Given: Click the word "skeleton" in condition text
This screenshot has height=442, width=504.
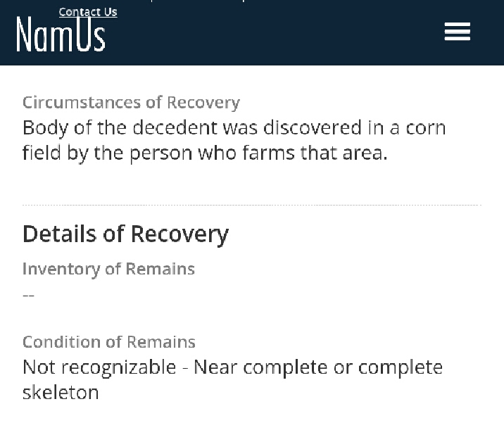Looking at the screenshot, I should [x=61, y=392].
